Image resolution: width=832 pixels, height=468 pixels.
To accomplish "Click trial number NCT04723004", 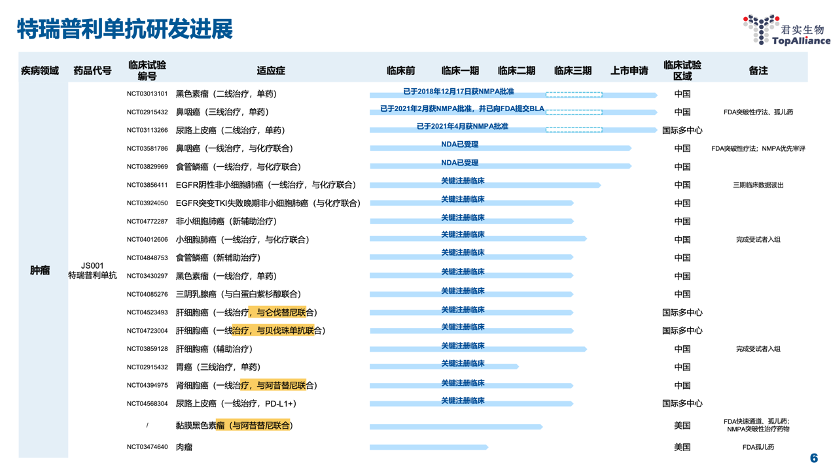I will coord(147,331).
